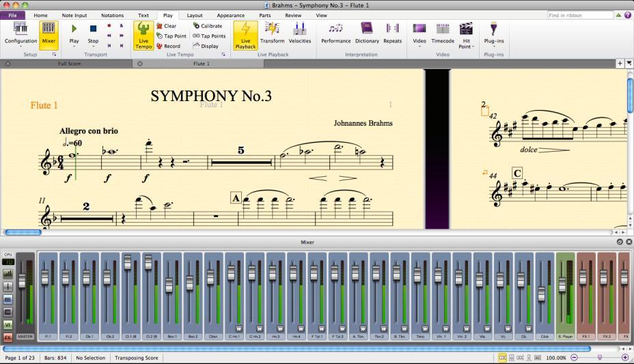The image size is (634, 364).
Task: Toggle mixer level-bars view button
Action: (x=8, y=274)
